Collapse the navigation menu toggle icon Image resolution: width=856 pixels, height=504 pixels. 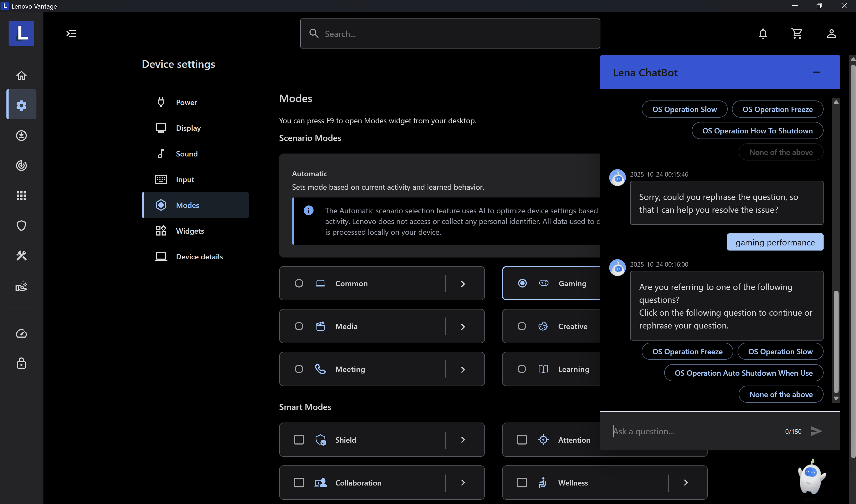click(x=71, y=33)
